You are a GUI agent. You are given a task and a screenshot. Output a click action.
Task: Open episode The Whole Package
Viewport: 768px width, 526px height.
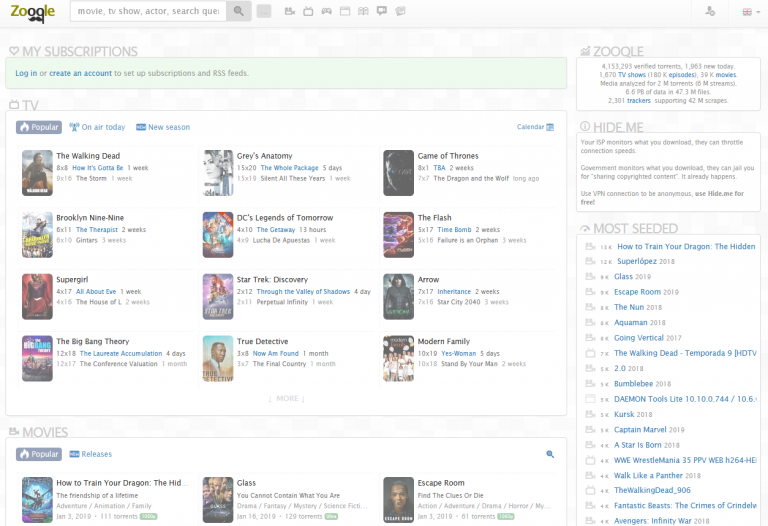pos(289,167)
